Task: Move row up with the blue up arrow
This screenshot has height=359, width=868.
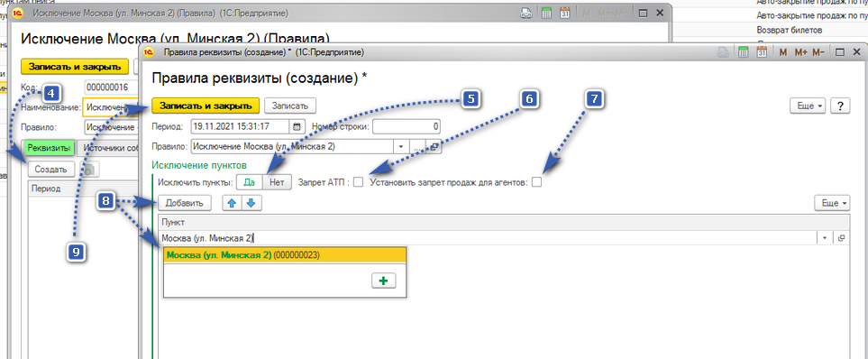Action: pyautogui.click(x=232, y=203)
